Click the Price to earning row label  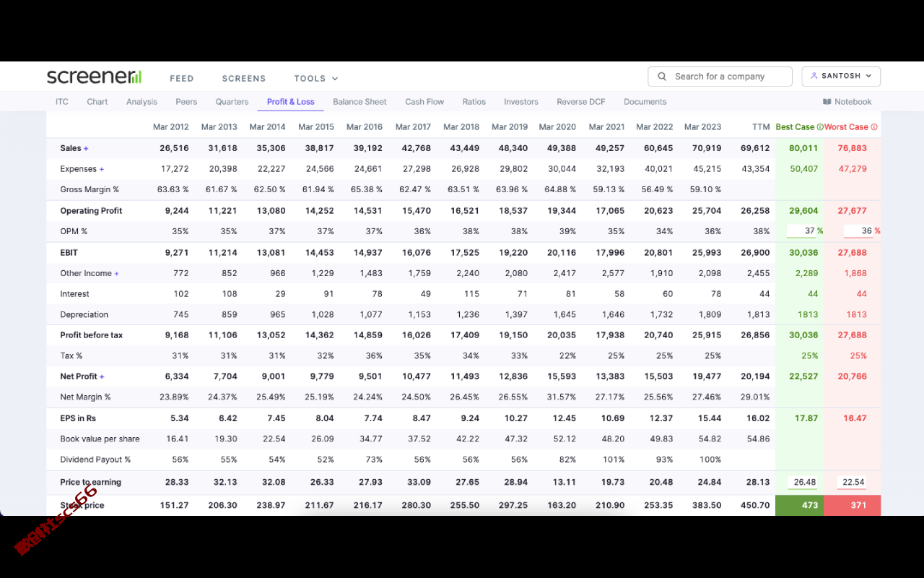90,483
